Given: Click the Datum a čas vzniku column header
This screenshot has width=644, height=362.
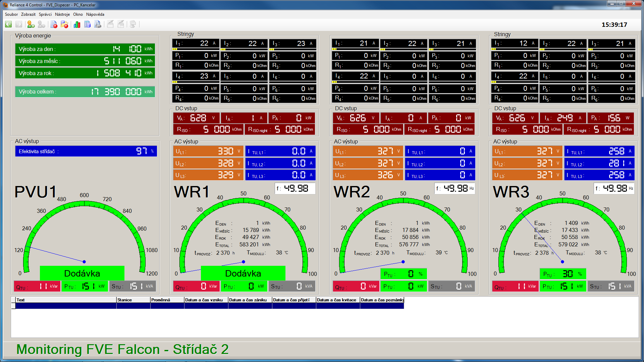Looking at the screenshot, I should coord(206,300).
